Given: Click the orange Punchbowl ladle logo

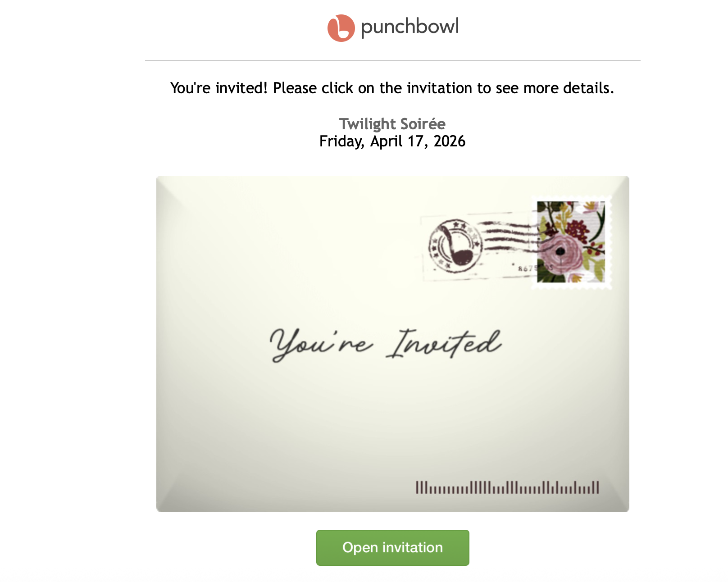Looking at the screenshot, I should [341, 28].
